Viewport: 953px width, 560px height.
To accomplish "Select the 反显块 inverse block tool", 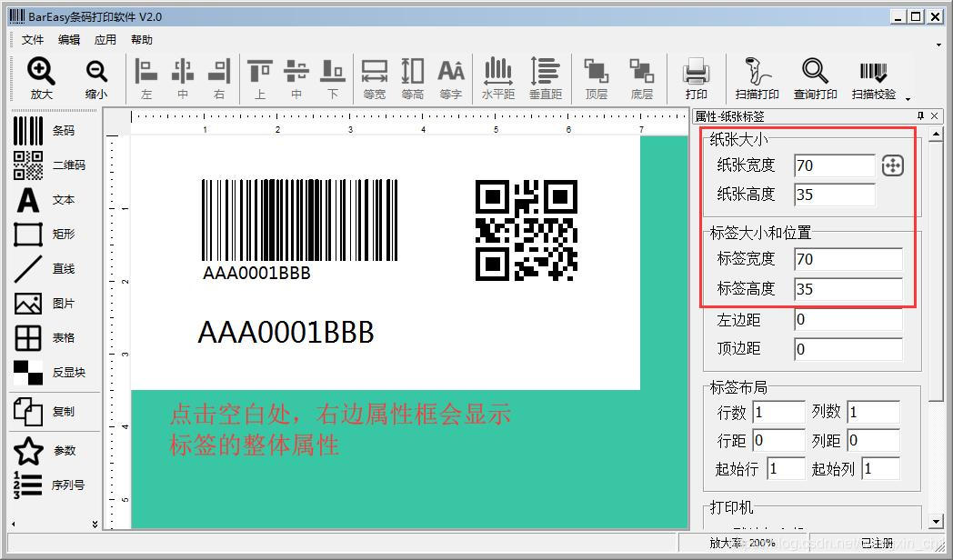I will pos(49,373).
